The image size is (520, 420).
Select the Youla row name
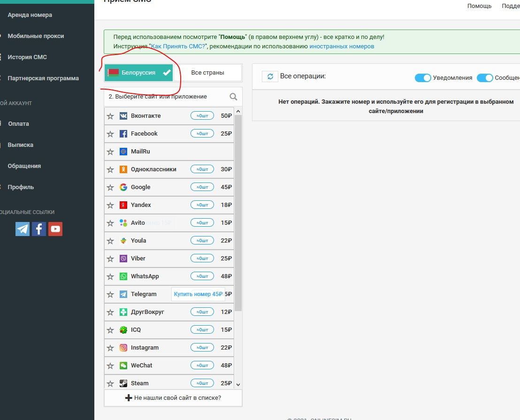[138, 241]
